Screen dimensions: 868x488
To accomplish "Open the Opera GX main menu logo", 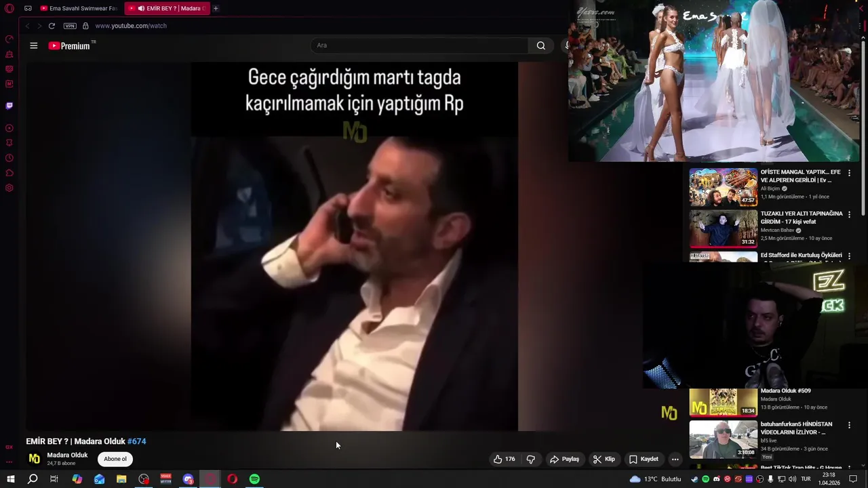I will tap(9, 8).
